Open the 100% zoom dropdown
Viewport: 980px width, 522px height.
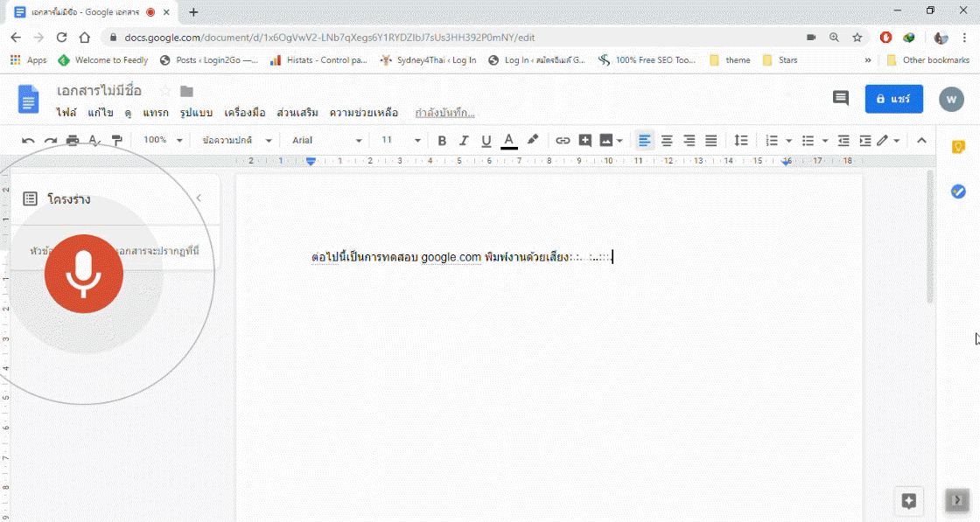[163, 140]
